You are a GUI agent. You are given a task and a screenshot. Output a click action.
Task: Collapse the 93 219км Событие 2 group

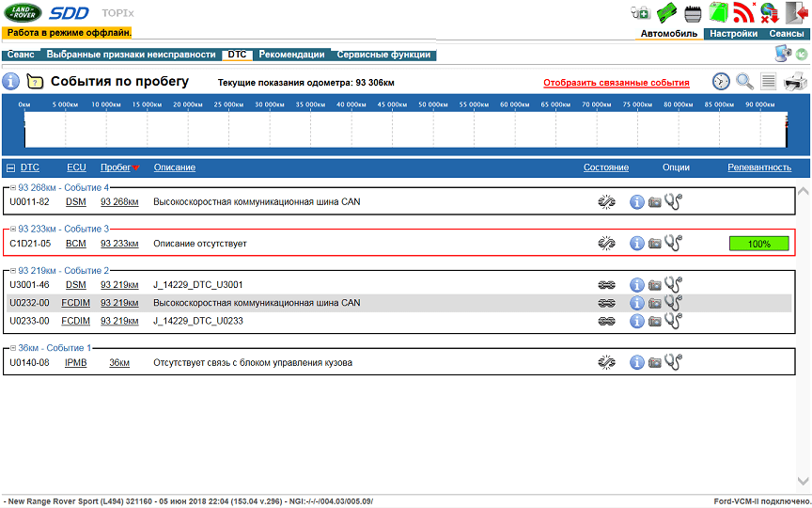(13, 271)
